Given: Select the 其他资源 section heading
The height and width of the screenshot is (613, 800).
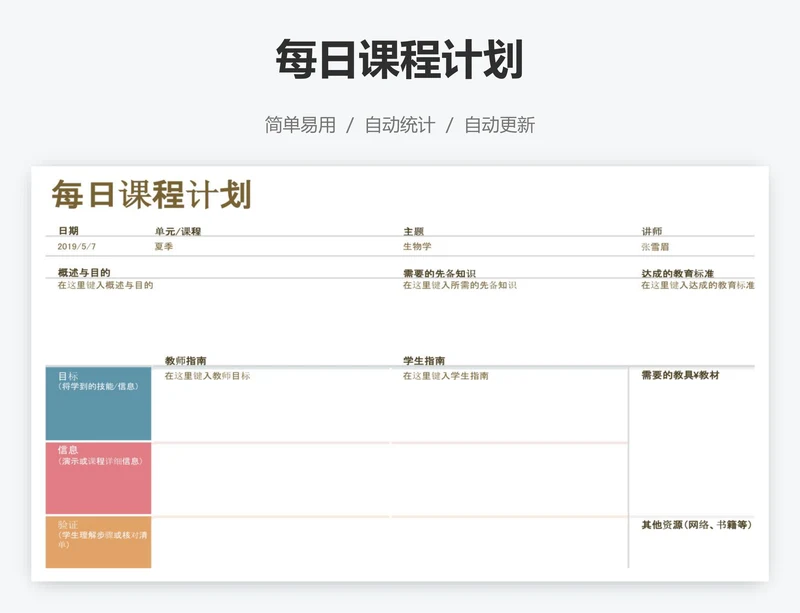Looking at the screenshot, I should [x=696, y=524].
